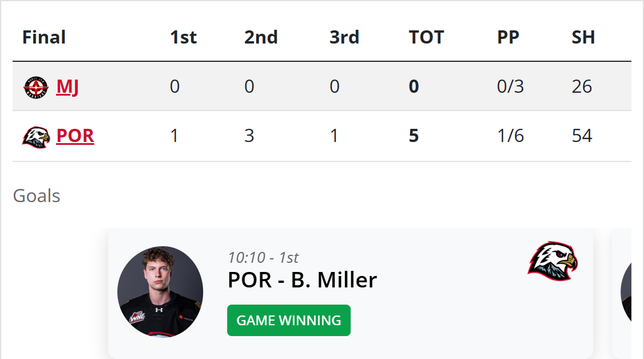Screen dimensions: 644x359
Task: Click the Moose Jaw team logo
Action: 36,87
